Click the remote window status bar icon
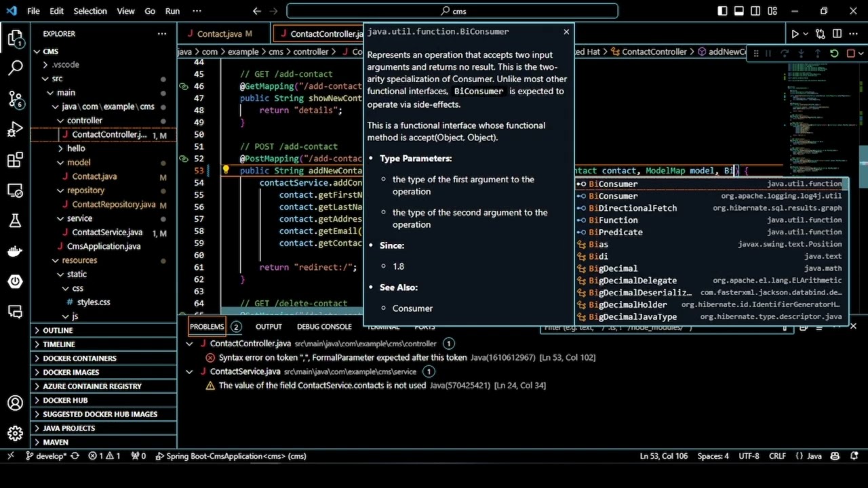Screen dimensions: 868x488 (10, 456)
